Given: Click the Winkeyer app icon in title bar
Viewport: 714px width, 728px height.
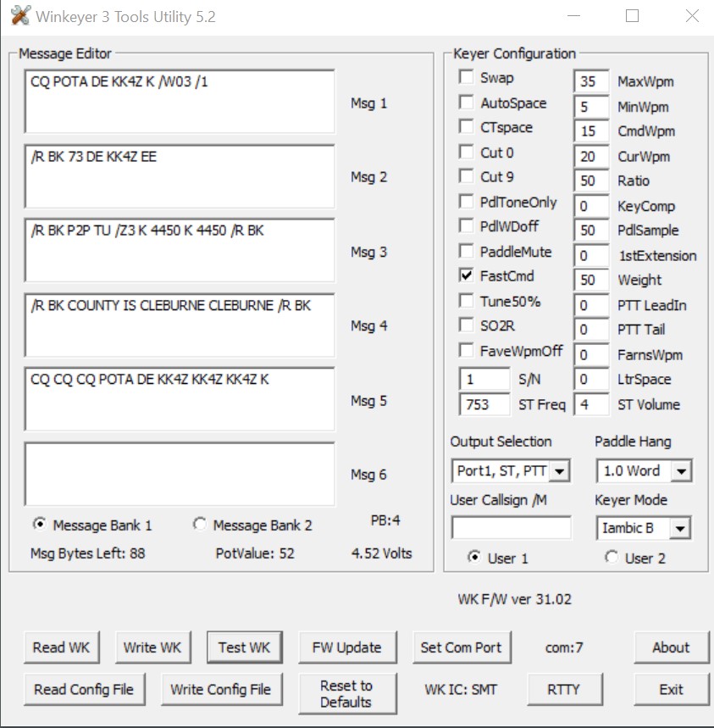Looking at the screenshot, I should click(20, 16).
